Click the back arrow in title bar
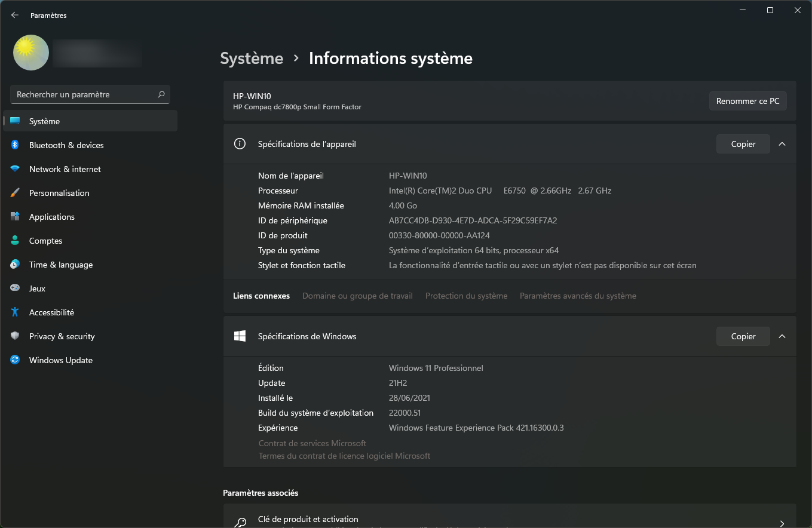812x528 pixels. (15, 16)
